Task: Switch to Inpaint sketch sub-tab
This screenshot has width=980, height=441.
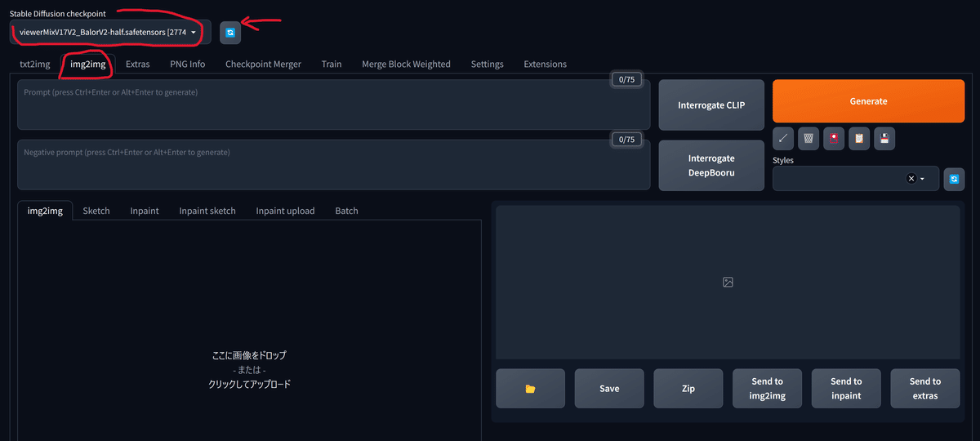Action: click(207, 211)
